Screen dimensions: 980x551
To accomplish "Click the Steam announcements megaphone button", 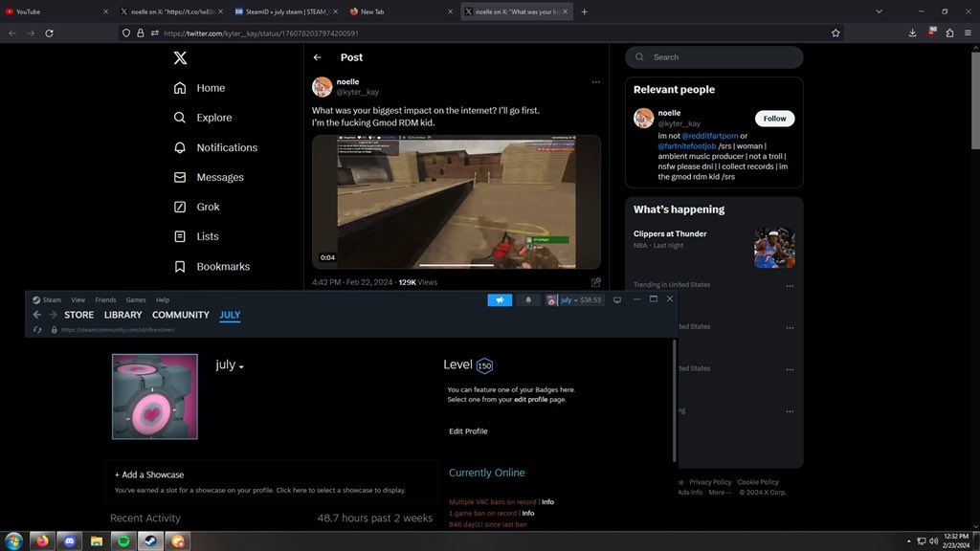I will 500,299.
